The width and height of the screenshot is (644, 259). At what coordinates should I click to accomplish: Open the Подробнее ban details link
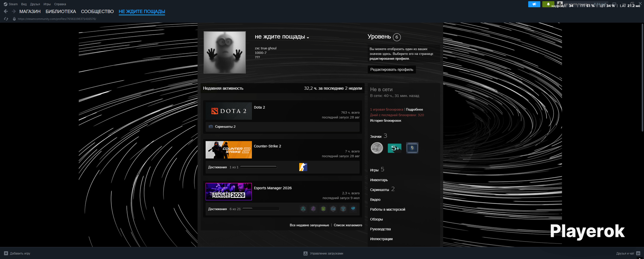414,110
